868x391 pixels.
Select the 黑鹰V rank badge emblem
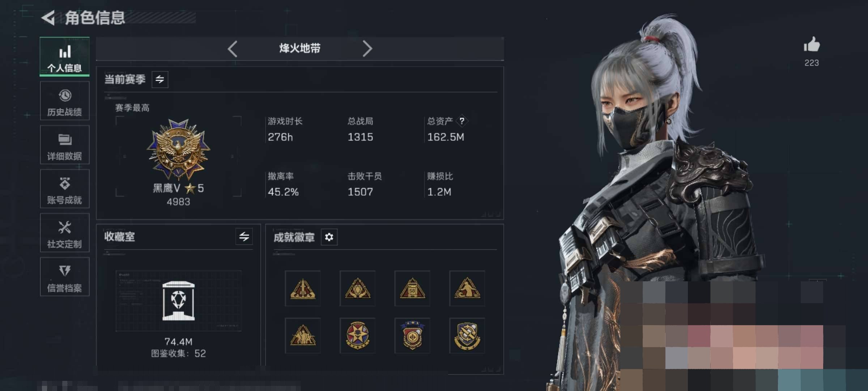pos(178,150)
